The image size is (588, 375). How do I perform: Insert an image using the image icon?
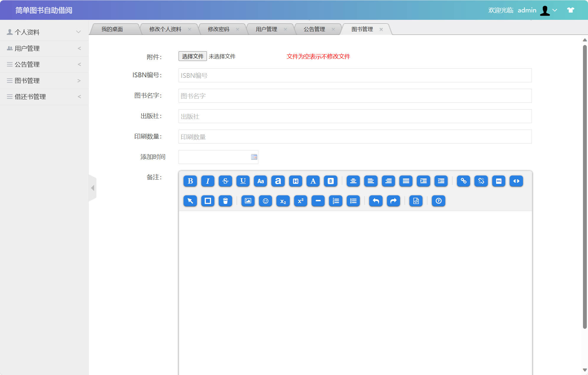(248, 201)
